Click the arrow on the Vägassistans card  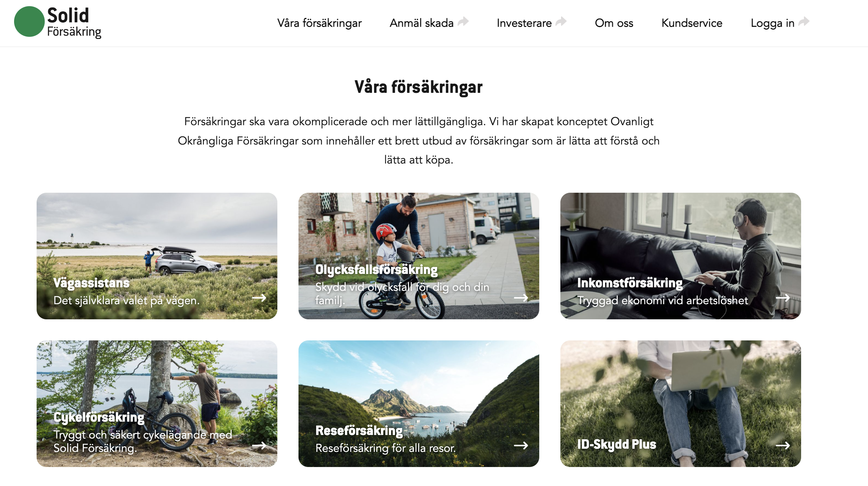click(259, 298)
